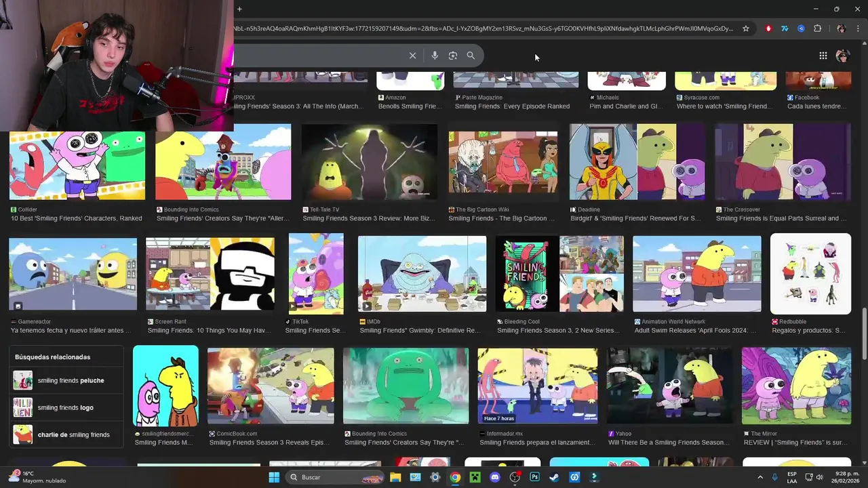Screen dimensions: 868x488
Task: Open Facebook 'Cada lunes tendre' link
Action: [x=816, y=106]
